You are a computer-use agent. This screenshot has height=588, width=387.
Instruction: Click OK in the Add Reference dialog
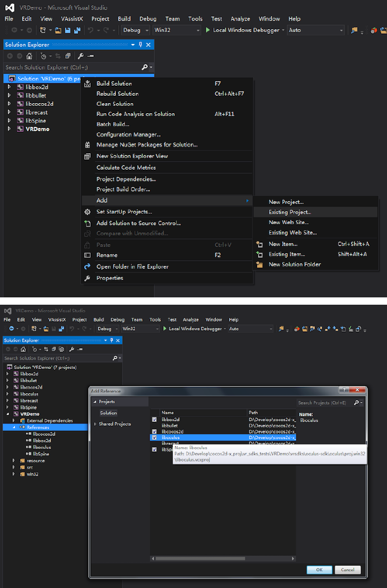[x=319, y=569]
